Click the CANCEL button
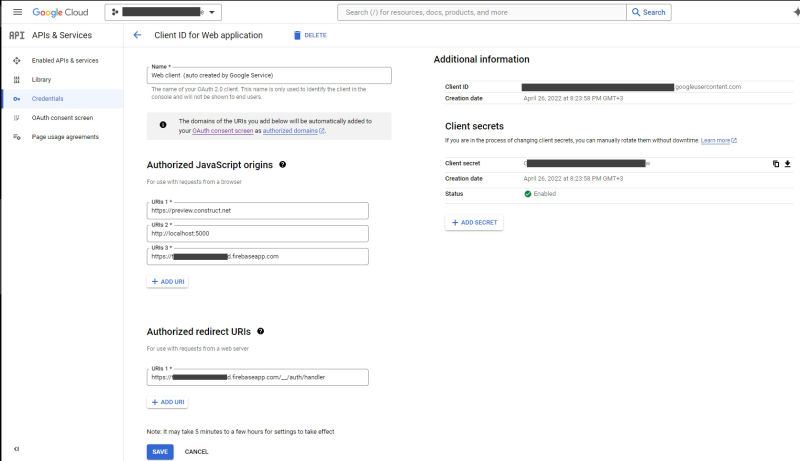The width and height of the screenshot is (800, 461). coord(196,452)
